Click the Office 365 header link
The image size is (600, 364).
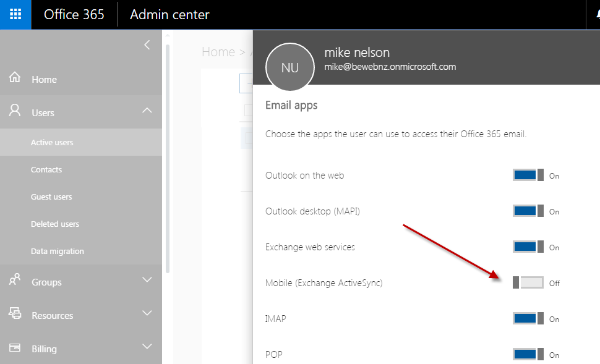point(74,15)
